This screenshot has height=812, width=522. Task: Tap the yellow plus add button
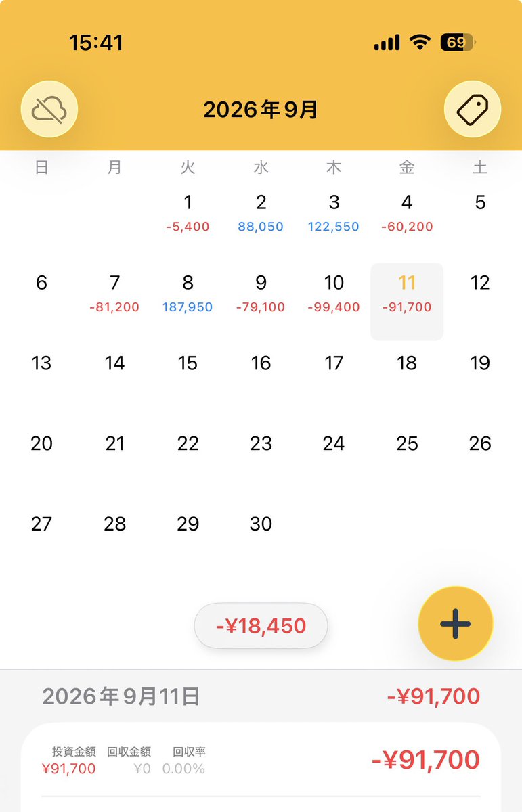click(456, 623)
